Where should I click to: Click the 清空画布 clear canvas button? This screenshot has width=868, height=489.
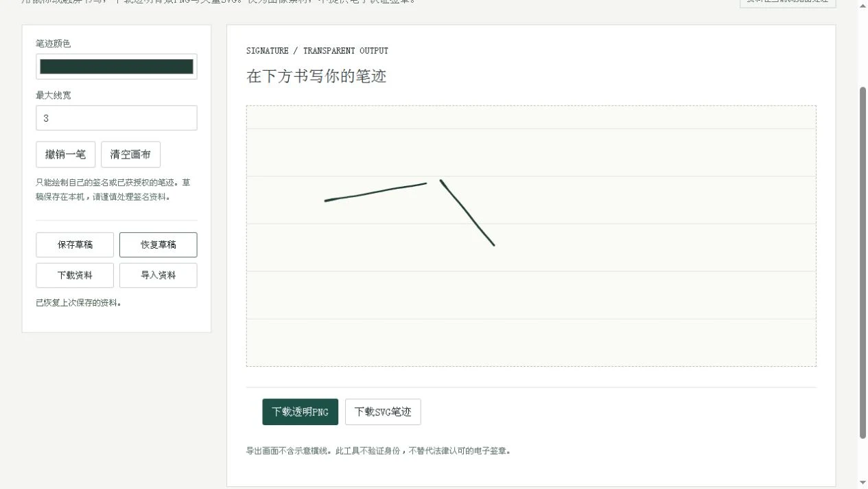pos(130,155)
